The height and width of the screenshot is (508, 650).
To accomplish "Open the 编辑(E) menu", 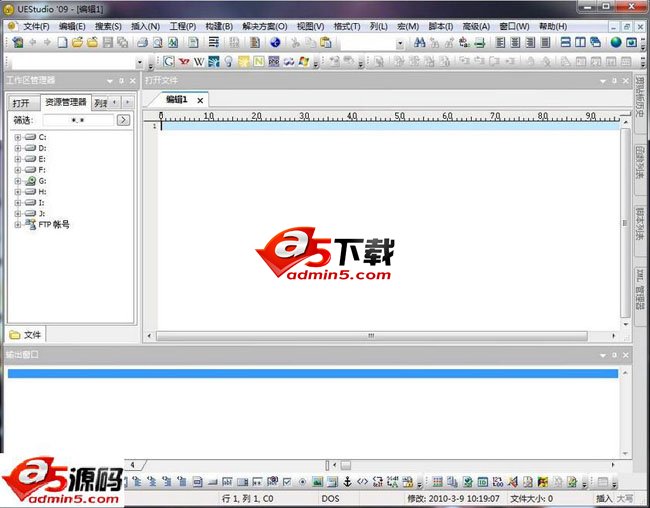I will pyautogui.click(x=72, y=27).
